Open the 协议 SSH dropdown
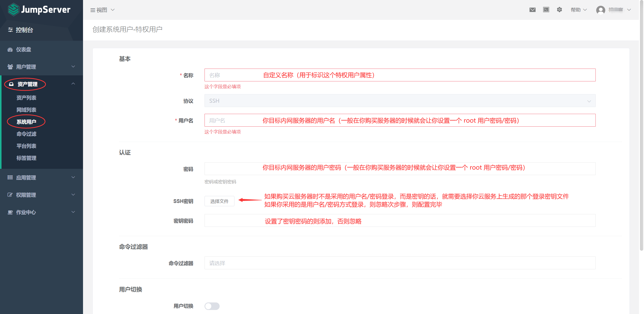This screenshot has width=644, height=314. coord(400,101)
